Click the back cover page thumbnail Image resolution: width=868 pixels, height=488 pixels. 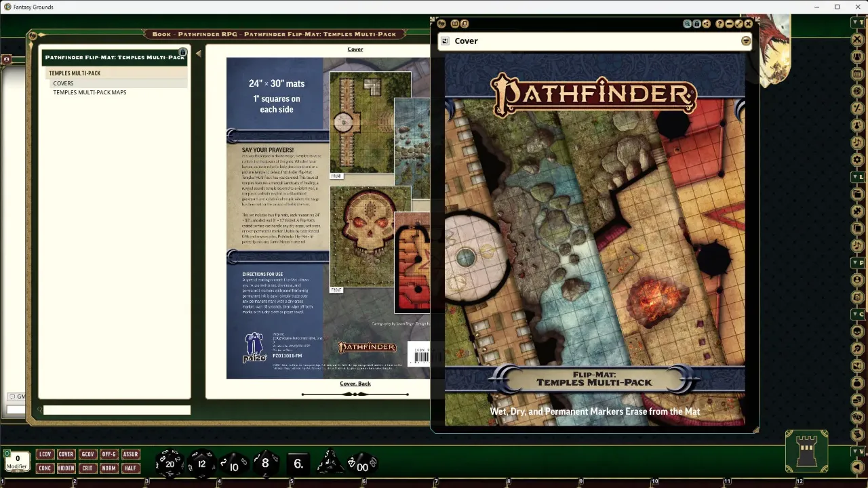click(x=328, y=218)
